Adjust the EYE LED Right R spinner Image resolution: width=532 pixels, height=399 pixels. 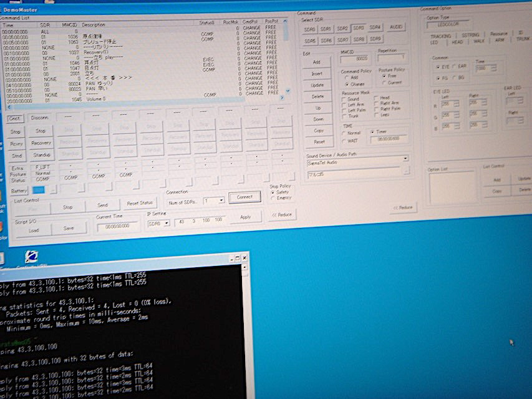point(484,102)
